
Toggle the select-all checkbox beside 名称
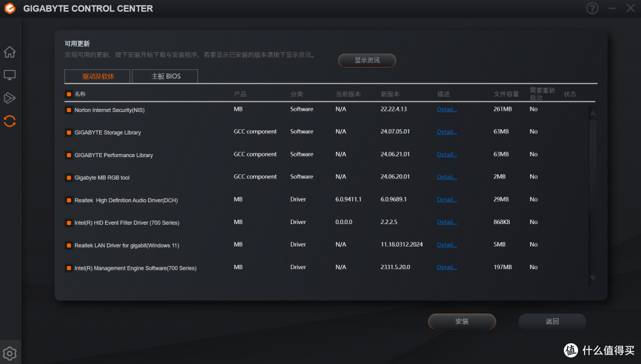[x=69, y=94]
